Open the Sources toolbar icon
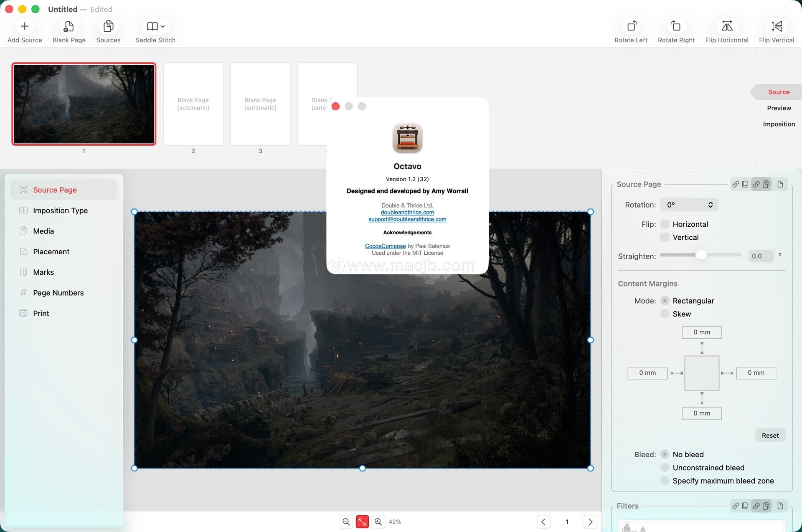This screenshot has height=532, width=802. 108,26
